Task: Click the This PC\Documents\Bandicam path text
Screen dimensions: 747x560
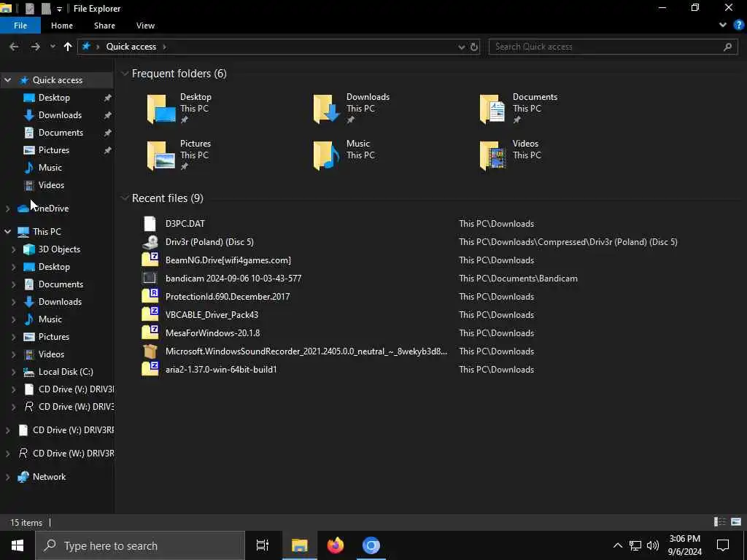Action: tap(518, 278)
